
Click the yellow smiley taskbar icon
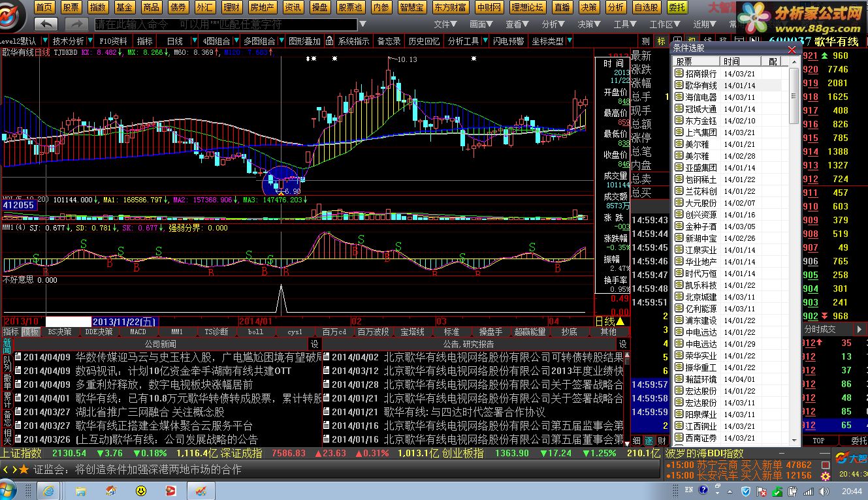click(141, 490)
